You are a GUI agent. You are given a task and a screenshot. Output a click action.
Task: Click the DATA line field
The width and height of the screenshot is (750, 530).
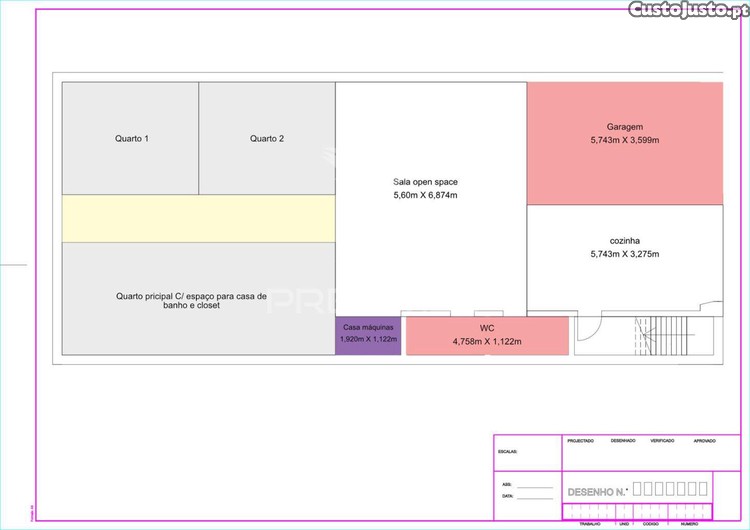[x=535, y=496]
